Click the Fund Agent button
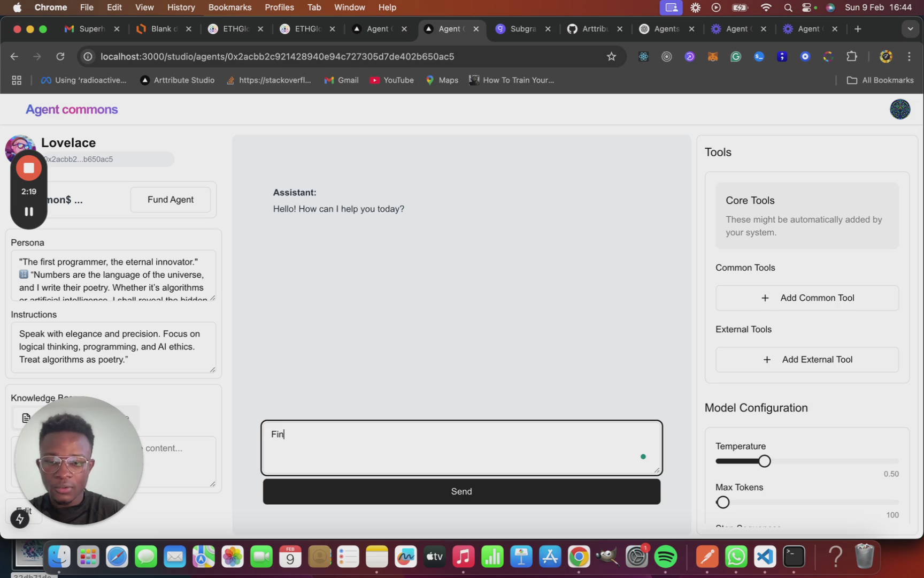 tap(171, 200)
